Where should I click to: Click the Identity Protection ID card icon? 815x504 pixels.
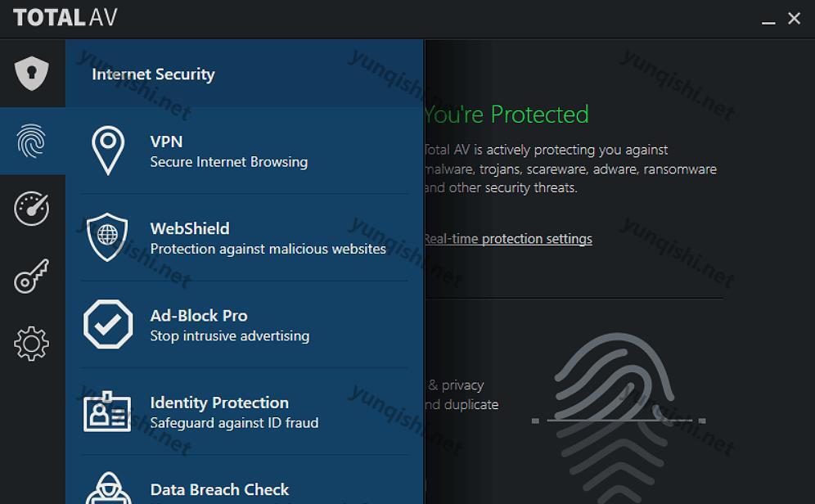[x=107, y=412]
